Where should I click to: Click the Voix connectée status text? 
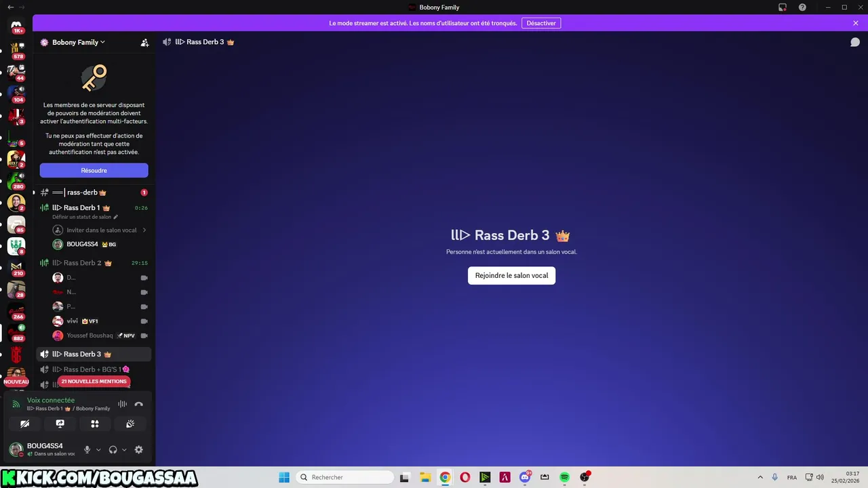pos(51,400)
